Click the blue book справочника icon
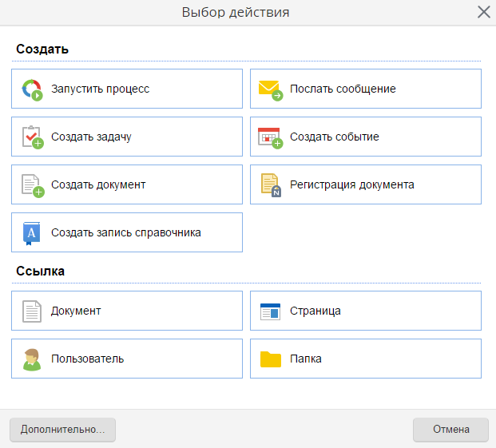 tap(31, 234)
